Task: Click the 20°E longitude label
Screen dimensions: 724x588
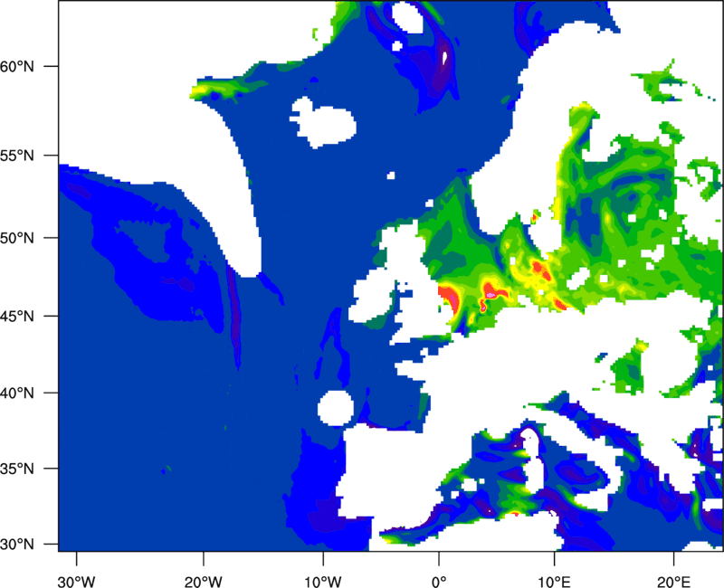Action: point(673,582)
